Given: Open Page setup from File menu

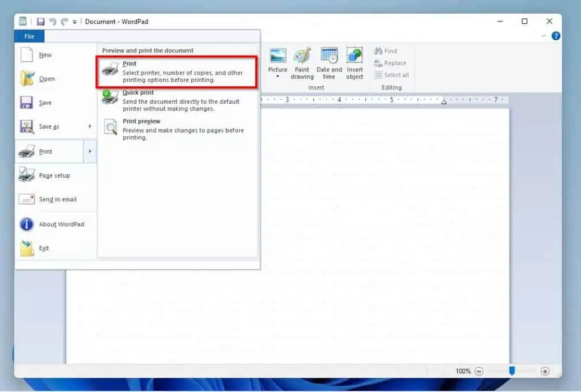Looking at the screenshot, I should (x=54, y=176).
